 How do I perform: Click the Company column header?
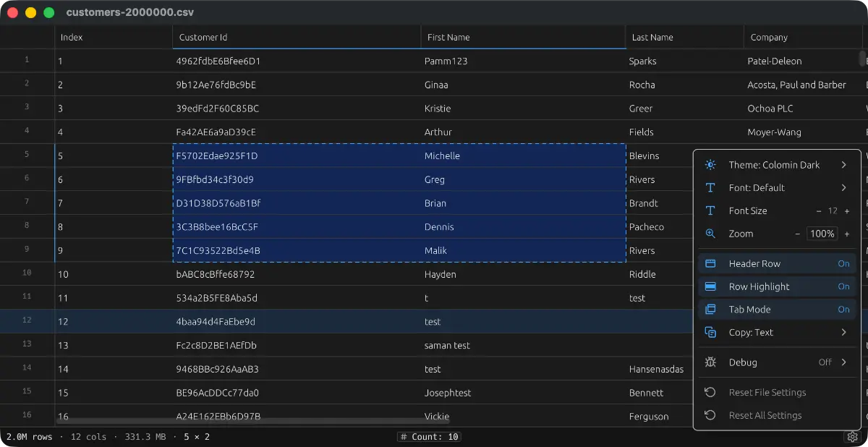804,37
